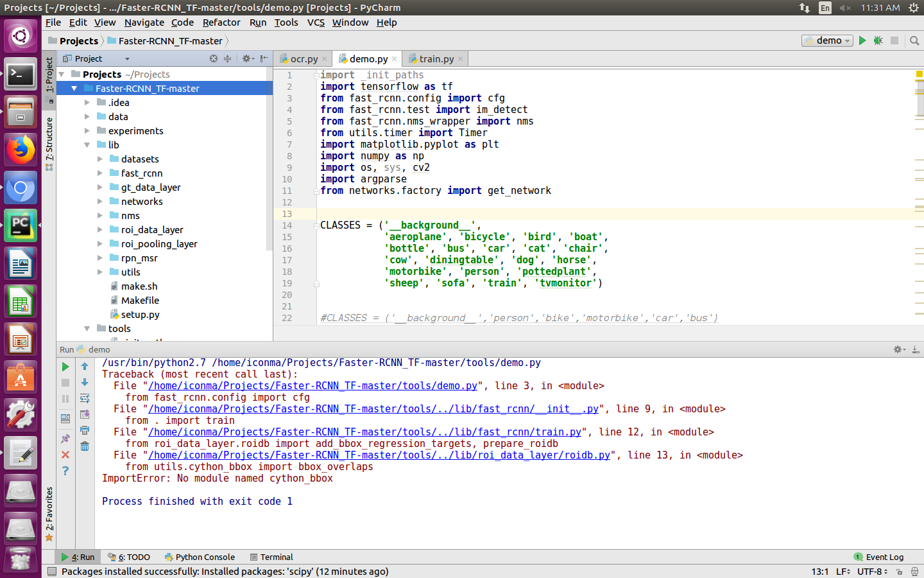924x578 pixels.
Task: Collapse the lib folder
Action: coord(87,145)
